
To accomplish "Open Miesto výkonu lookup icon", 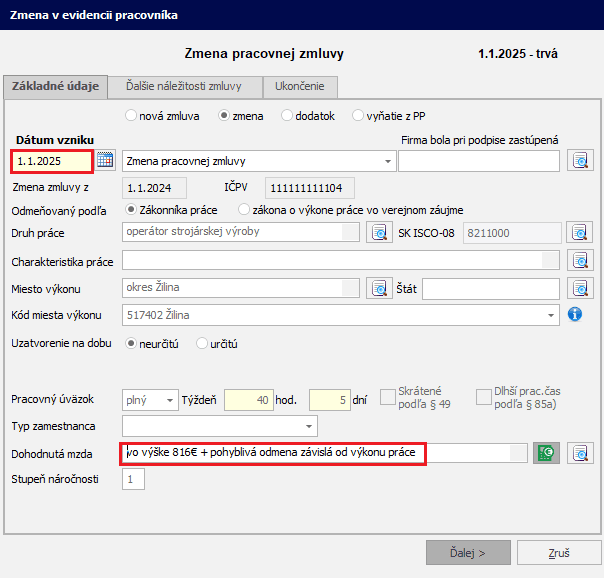I will tap(379, 288).
